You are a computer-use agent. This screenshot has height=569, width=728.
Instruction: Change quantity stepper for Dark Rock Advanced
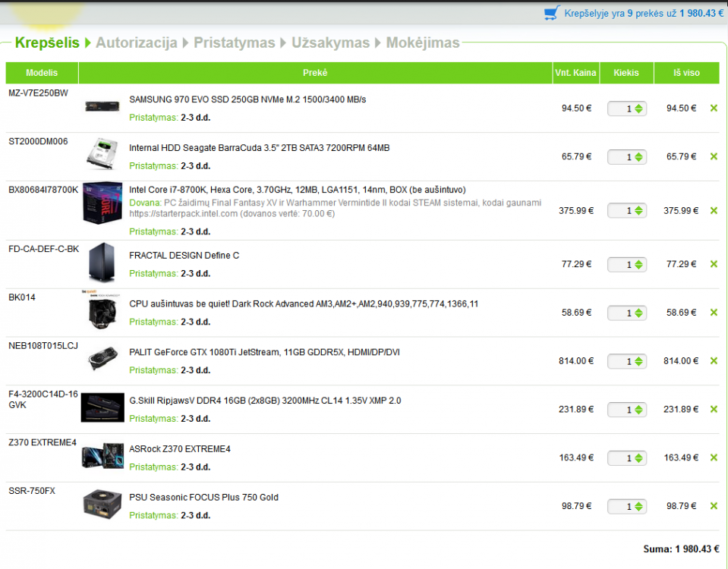tap(639, 313)
